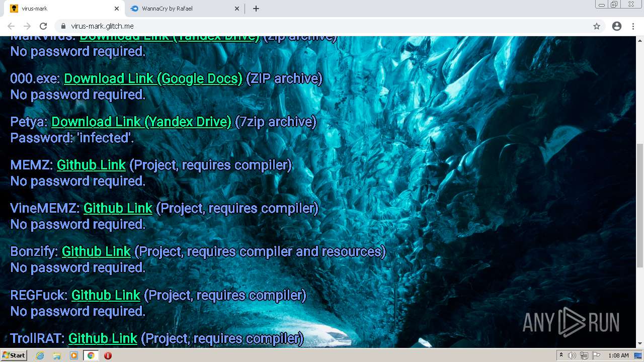The image size is (644, 362).
Task: Switch to the WannaCry by Rafael tab
Action: coord(185,9)
